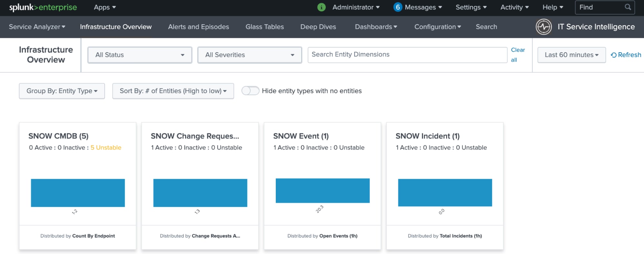Open Glass Tables tab
The height and width of the screenshot is (254, 644).
264,27
